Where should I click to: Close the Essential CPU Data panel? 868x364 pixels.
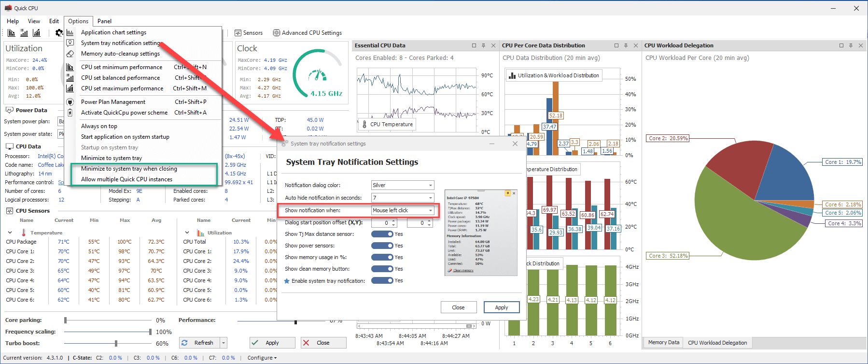(493, 45)
